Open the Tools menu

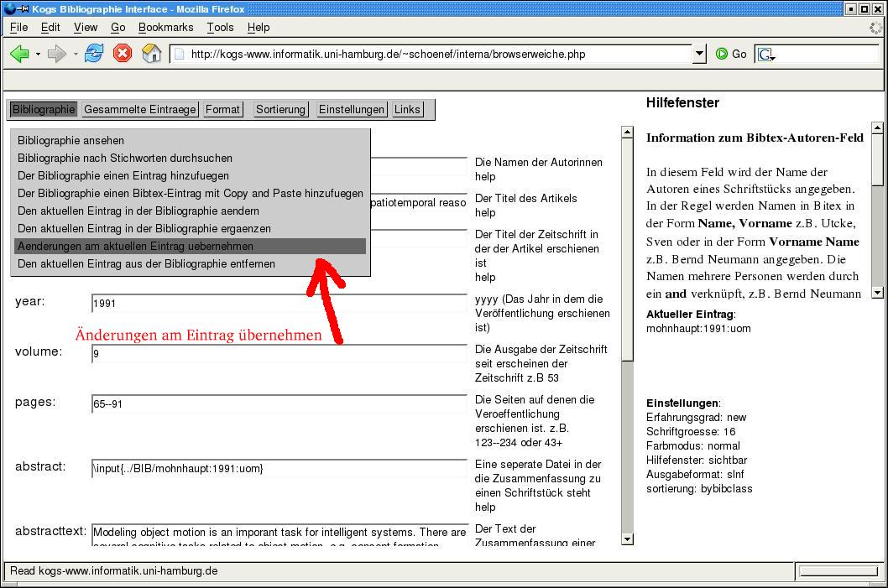pos(220,27)
